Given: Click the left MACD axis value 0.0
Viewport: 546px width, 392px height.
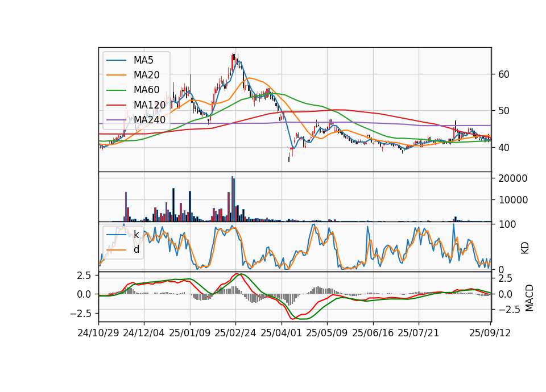Looking at the screenshot, I should tap(84, 294).
